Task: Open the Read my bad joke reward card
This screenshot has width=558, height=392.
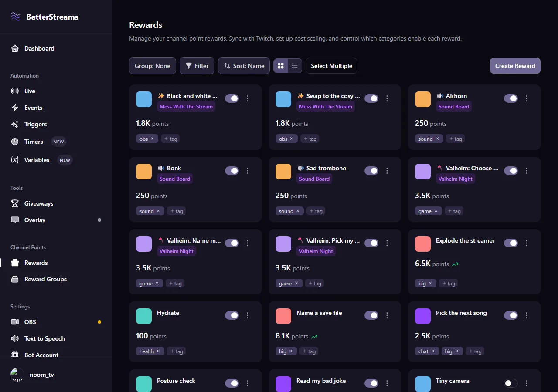Action: (335, 381)
